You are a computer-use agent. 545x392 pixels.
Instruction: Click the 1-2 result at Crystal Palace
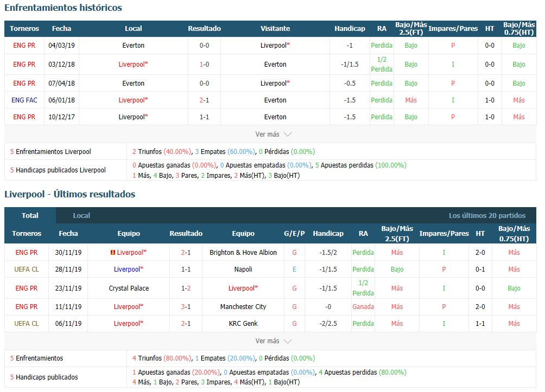coord(186,288)
